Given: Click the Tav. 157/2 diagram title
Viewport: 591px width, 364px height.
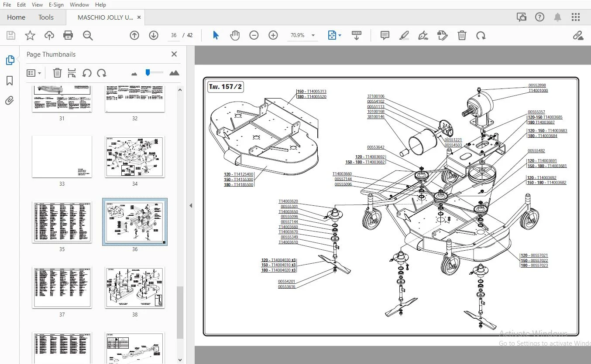Looking at the screenshot, I should [225, 87].
